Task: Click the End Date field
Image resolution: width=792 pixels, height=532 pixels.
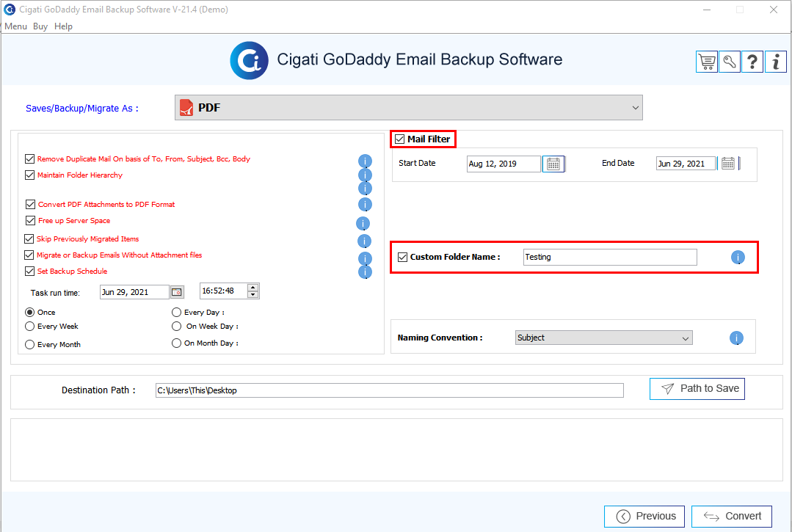Action: pos(686,164)
